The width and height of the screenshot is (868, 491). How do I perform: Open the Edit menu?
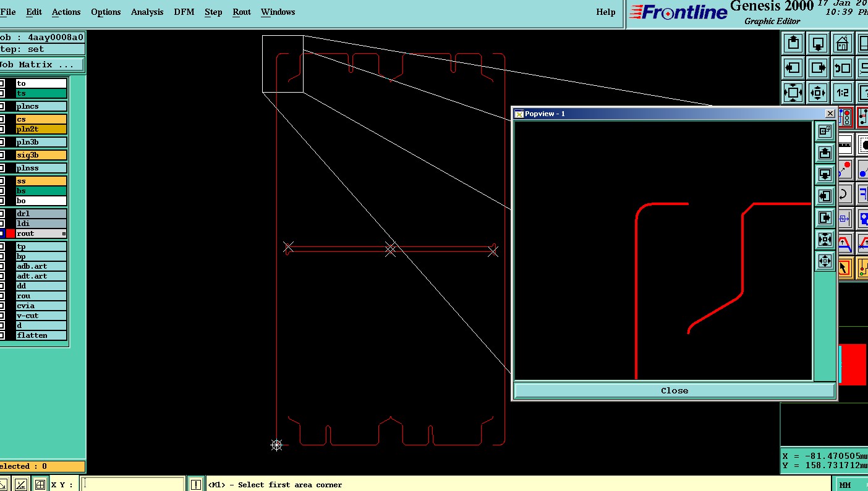(34, 12)
